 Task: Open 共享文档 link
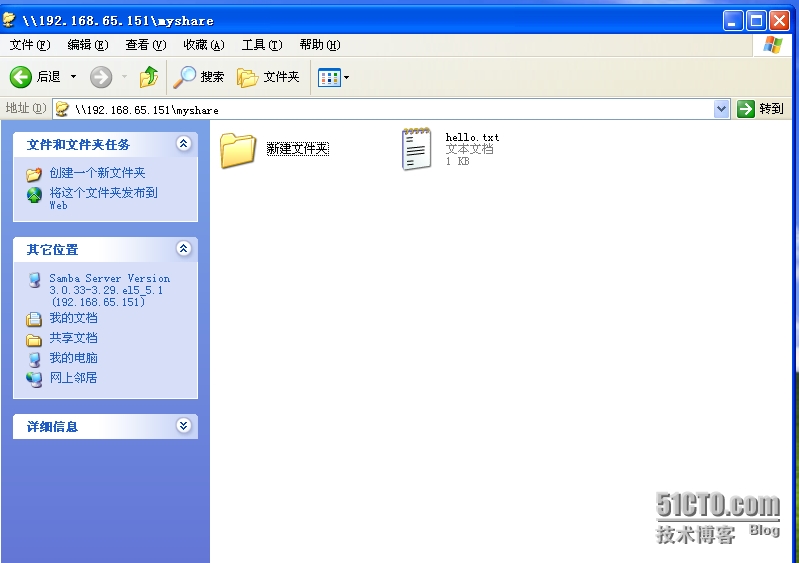[x=73, y=338]
